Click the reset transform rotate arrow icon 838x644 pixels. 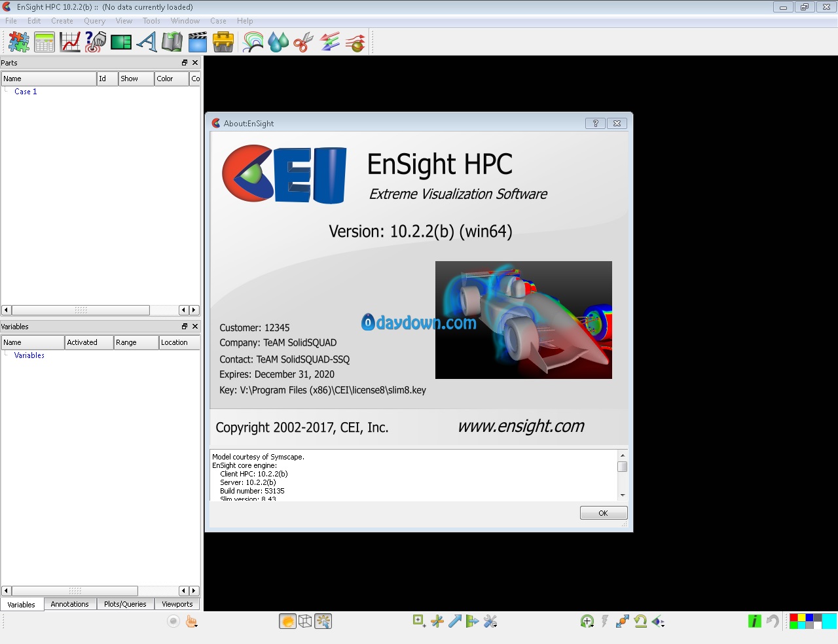pyautogui.click(x=640, y=621)
